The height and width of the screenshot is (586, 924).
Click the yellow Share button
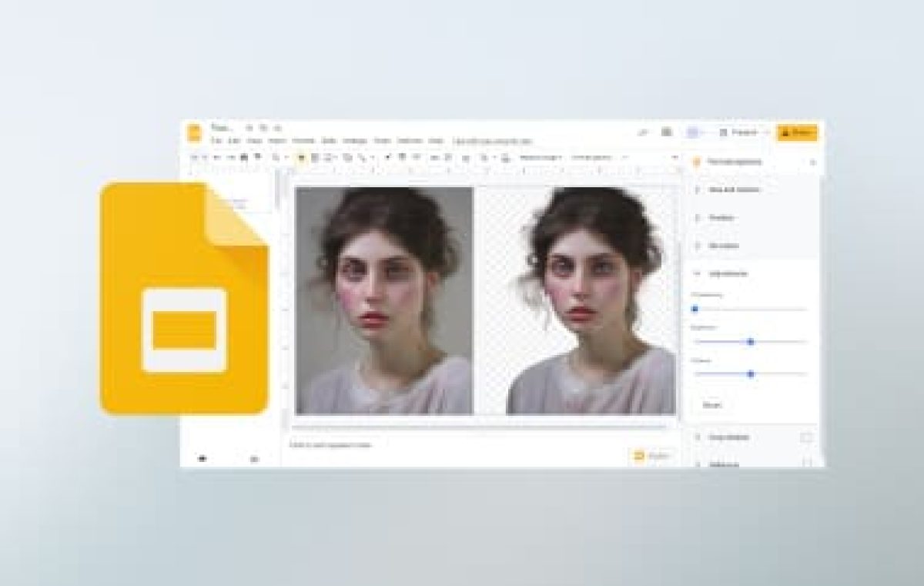pos(797,132)
